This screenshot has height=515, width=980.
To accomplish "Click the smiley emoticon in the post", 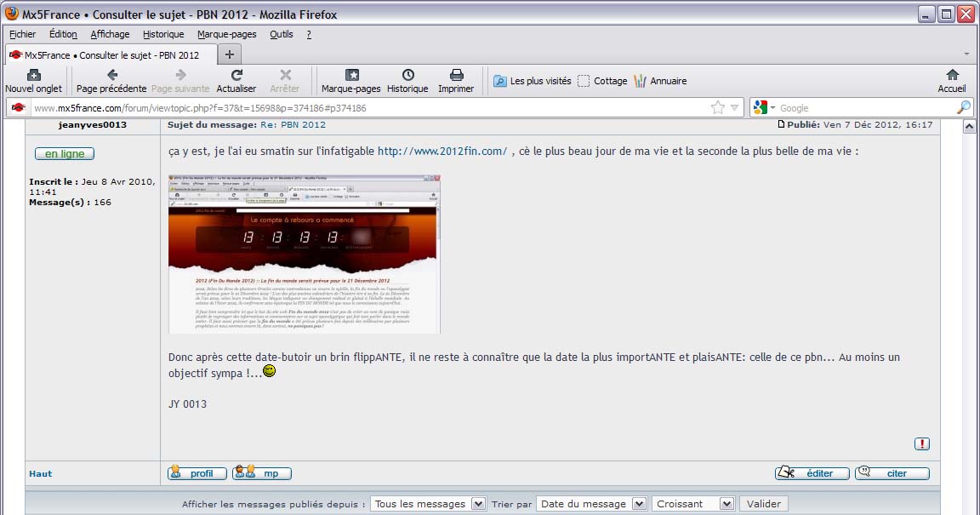I will coord(270,372).
